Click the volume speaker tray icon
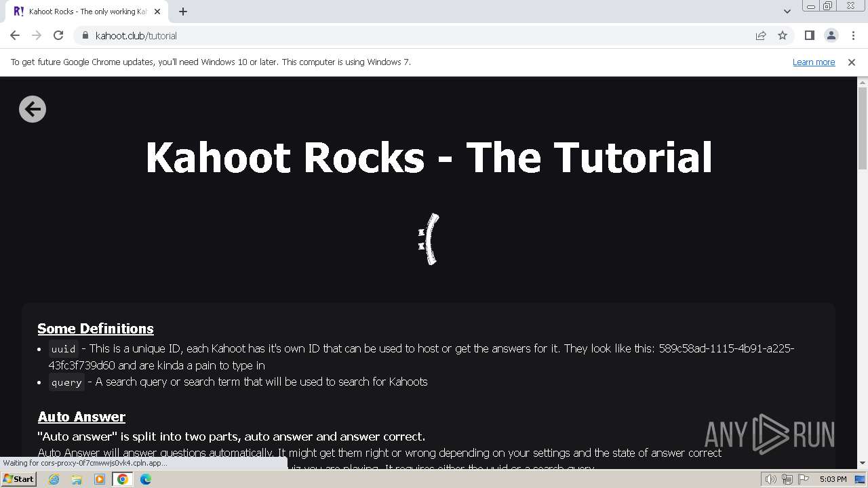 pos(771,479)
